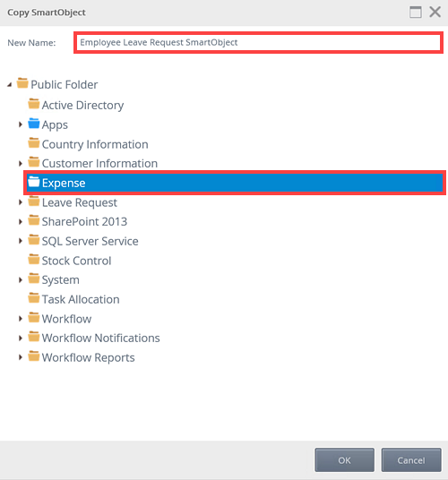
Task: Expand the Apps folder arrow
Action: point(21,124)
